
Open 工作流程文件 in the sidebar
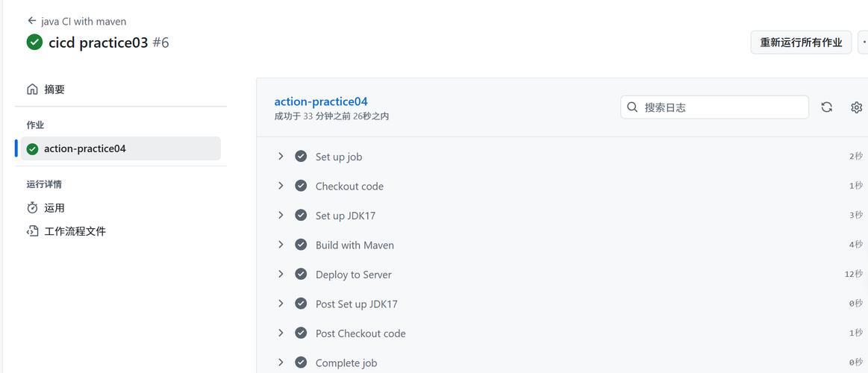click(75, 231)
